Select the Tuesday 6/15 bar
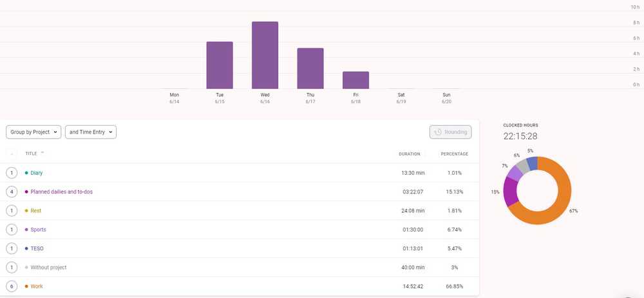The height and width of the screenshot is (298, 644). [x=220, y=65]
